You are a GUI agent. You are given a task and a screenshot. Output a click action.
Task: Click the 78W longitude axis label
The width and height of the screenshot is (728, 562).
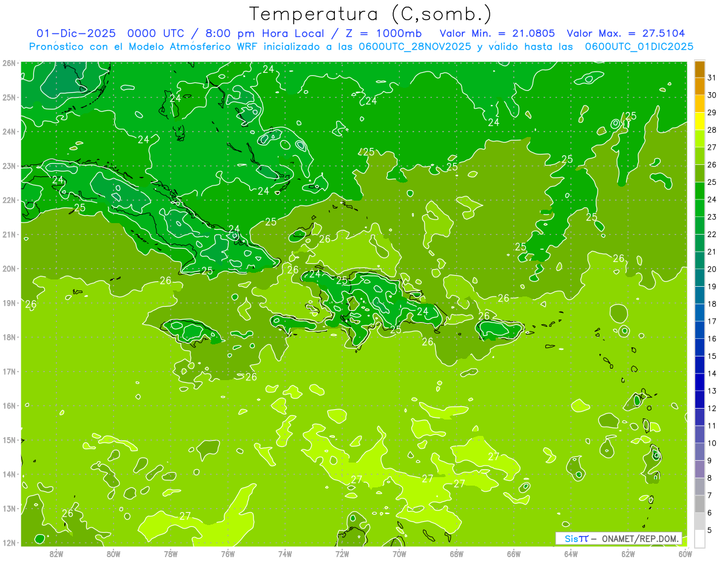[x=170, y=554]
